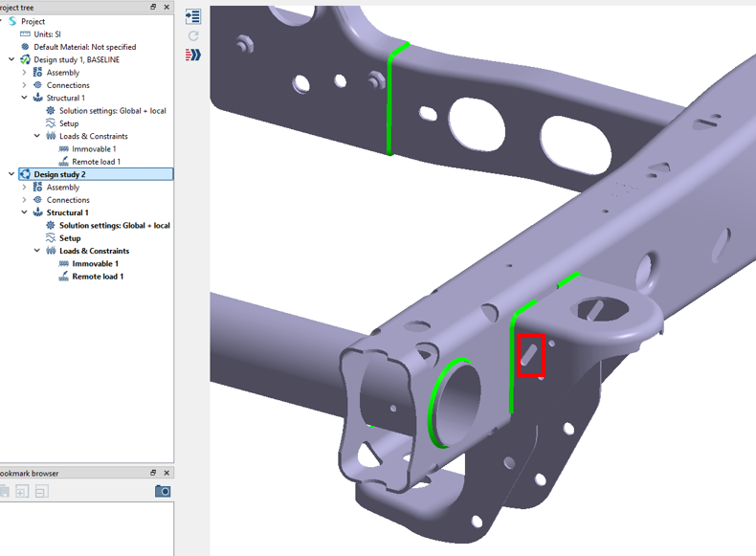756x556 pixels.
Task: Select bold 'Solution settings: Global + local'
Action: coord(114,225)
